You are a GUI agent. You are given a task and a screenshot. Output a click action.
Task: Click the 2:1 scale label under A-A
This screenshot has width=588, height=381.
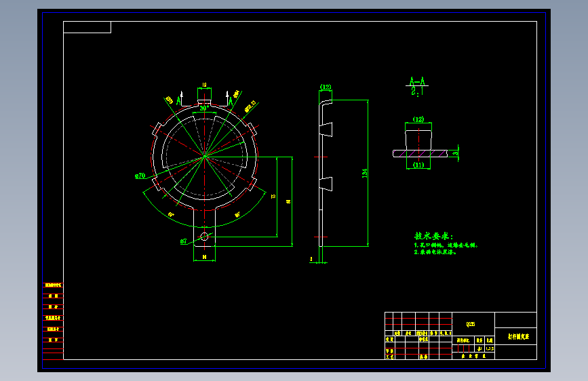(417, 91)
